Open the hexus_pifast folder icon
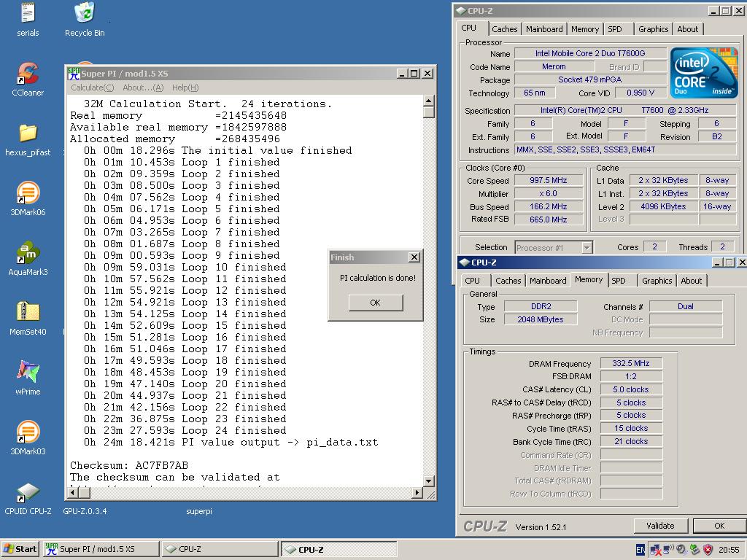The width and height of the screenshot is (747, 560). point(28,133)
